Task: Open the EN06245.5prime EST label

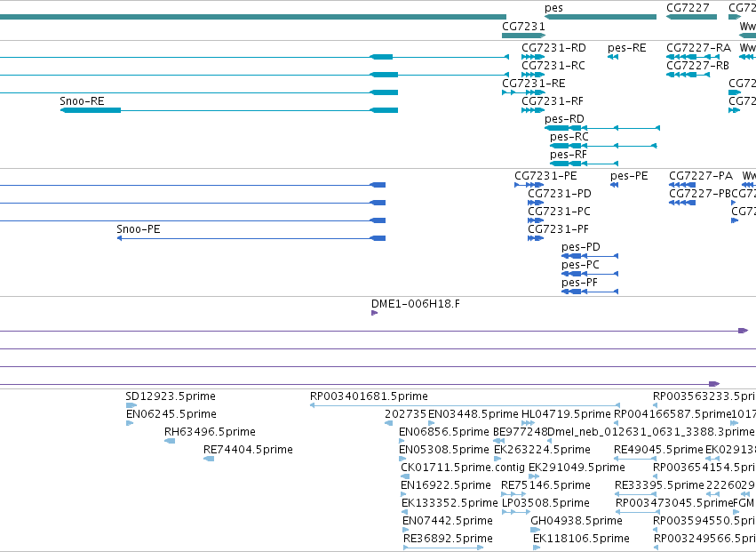Action: (x=171, y=414)
